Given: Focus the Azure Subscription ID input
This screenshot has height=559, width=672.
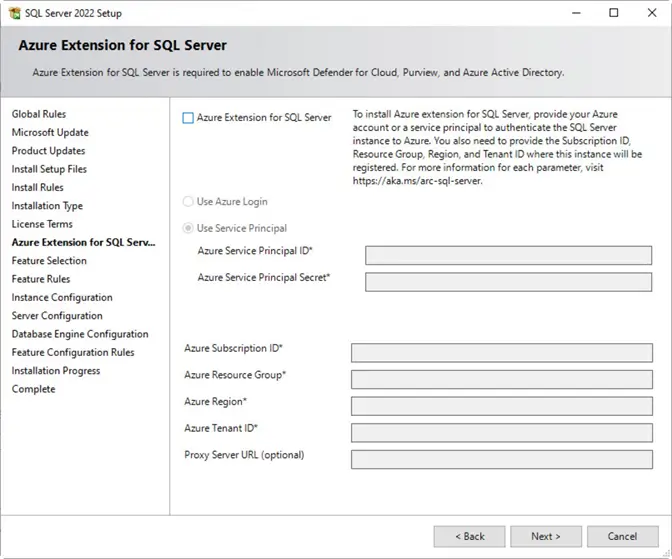Looking at the screenshot, I should click(x=501, y=352).
